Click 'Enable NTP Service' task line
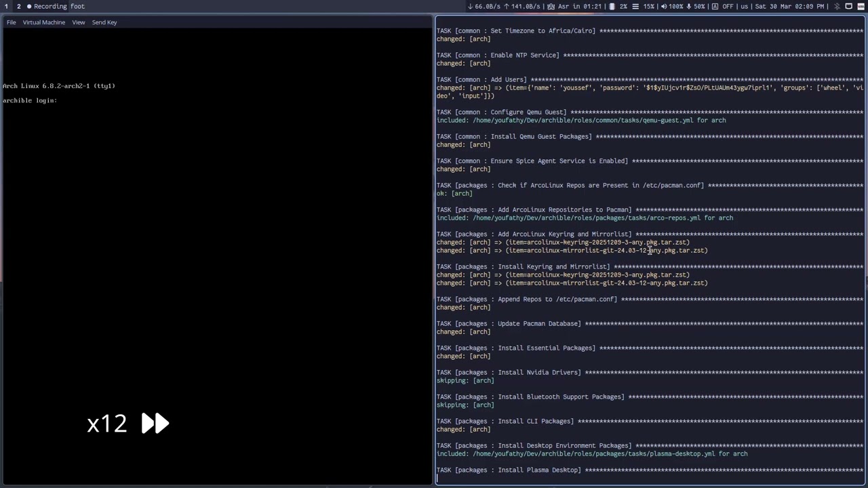The height and width of the screenshot is (488, 868). tap(650, 55)
